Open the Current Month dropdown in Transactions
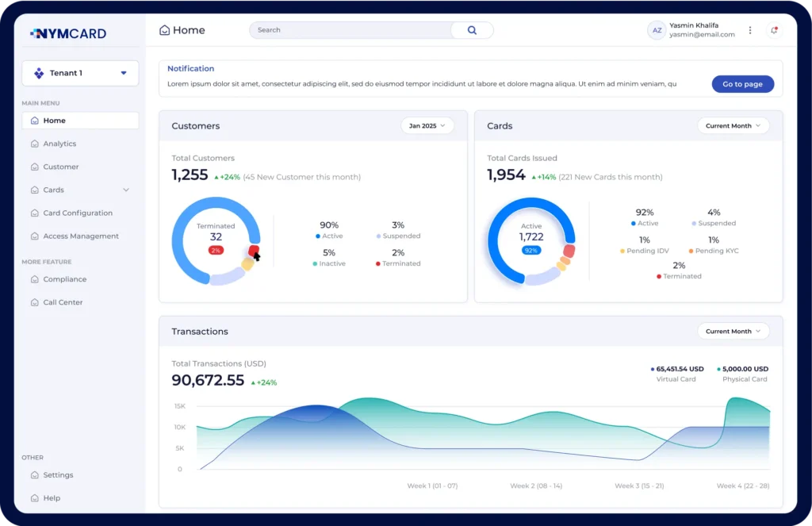Image resolution: width=812 pixels, height=526 pixels. tap(733, 331)
